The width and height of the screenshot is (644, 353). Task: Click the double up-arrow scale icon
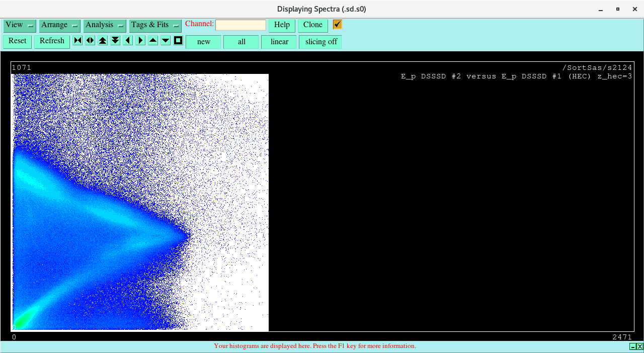tap(103, 41)
